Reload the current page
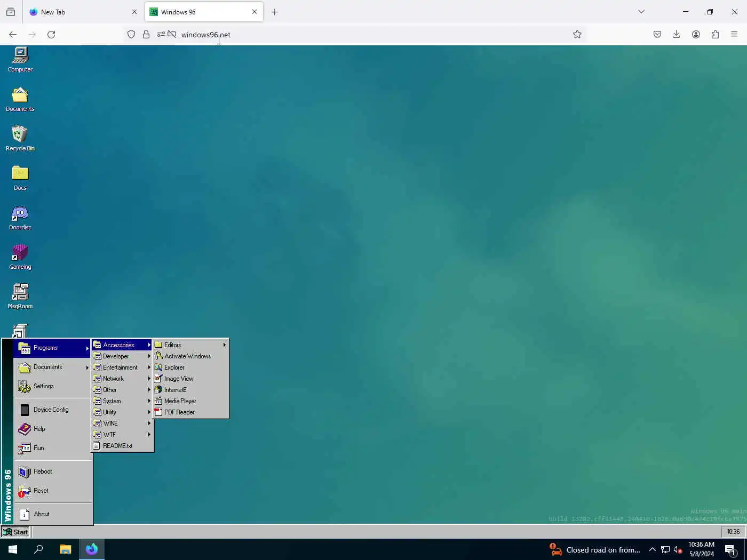The image size is (747, 560). [x=51, y=35]
